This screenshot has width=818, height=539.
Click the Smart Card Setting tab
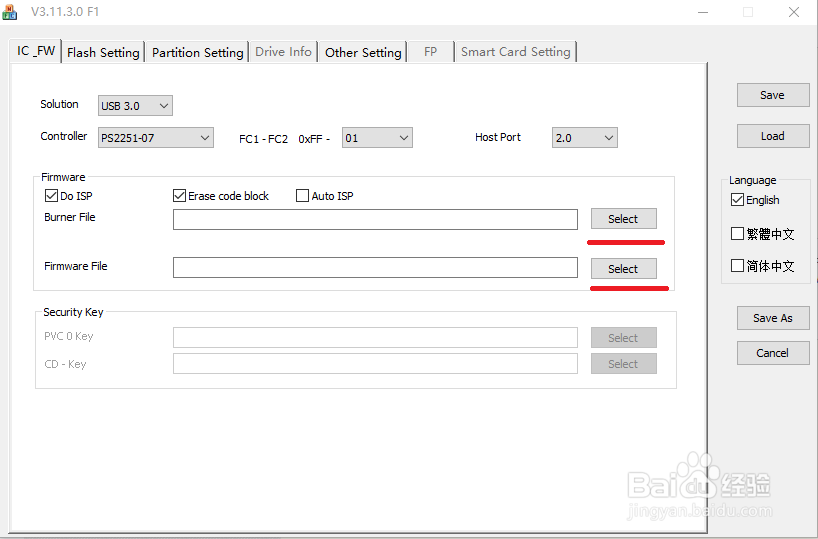point(515,52)
